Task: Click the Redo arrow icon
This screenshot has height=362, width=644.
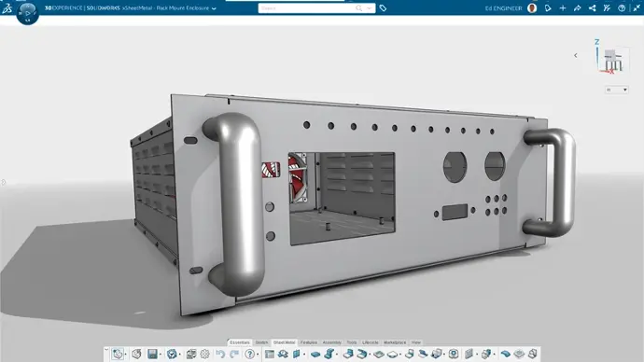Action: tap(234, 354)
